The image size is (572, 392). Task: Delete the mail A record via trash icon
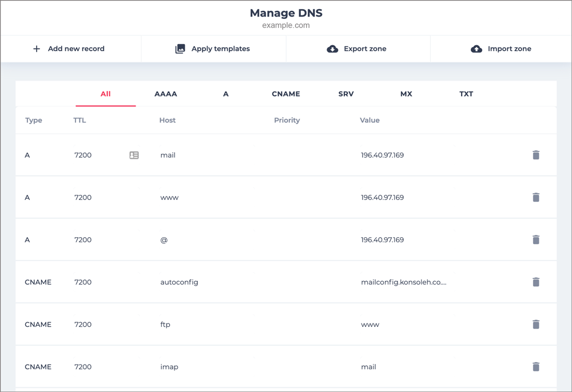[536, 155]
